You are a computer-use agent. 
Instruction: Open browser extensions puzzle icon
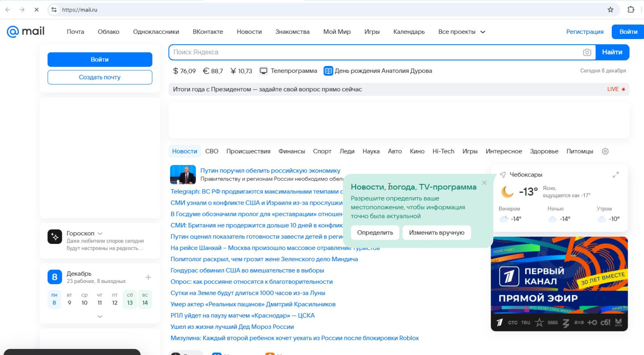click(631, 9)
